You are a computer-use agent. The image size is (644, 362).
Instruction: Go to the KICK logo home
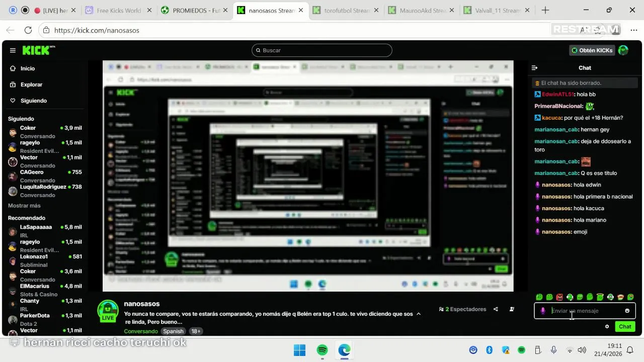click(38, 50)
